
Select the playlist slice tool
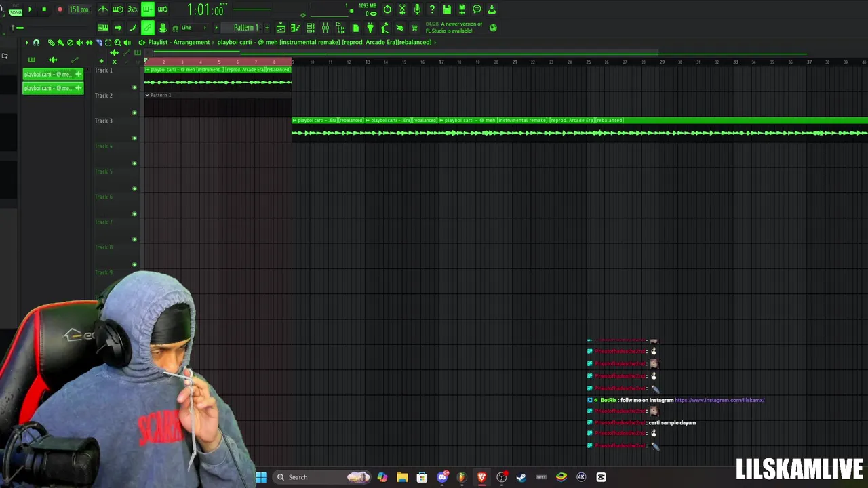pos(98,43)
